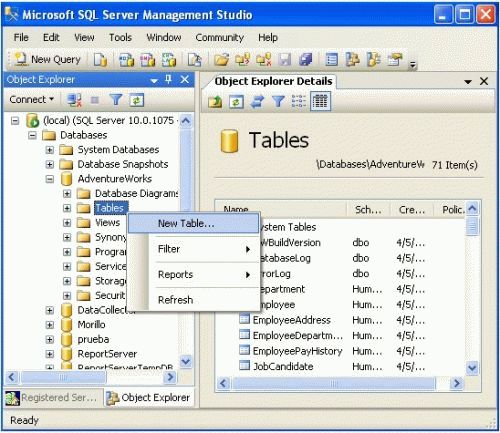
Task: Click the list view icon in Details toolbar
Action: pyautogui.click(x=299, y=101)
